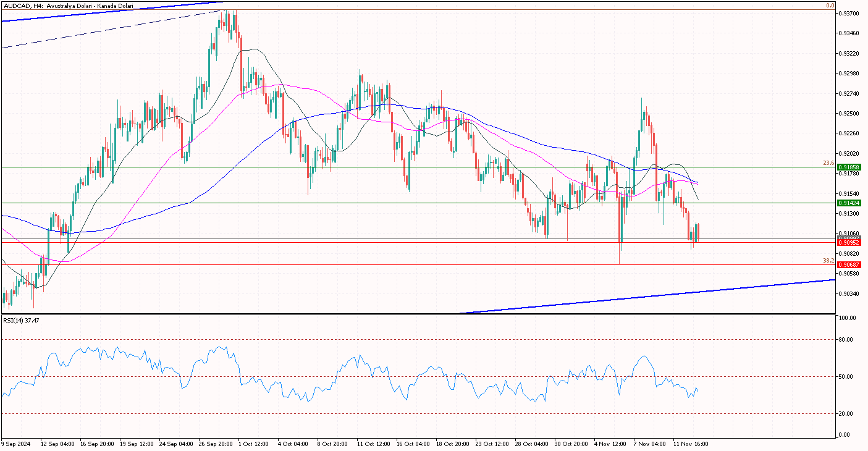Click the 4 Nov 12:00 date label
Viewport: 868px width, 451px height.
pyautogui.click(x=610, y=444)
